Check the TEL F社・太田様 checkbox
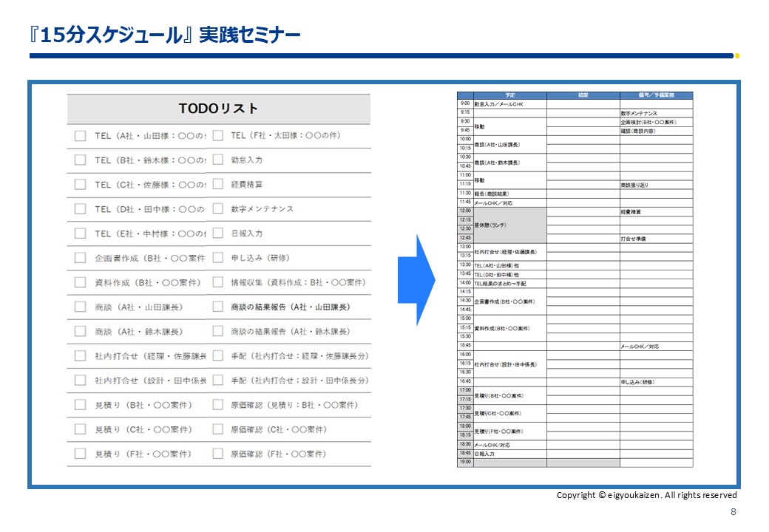The height and width of the screenshot is (532, 769). click(217, 136)
